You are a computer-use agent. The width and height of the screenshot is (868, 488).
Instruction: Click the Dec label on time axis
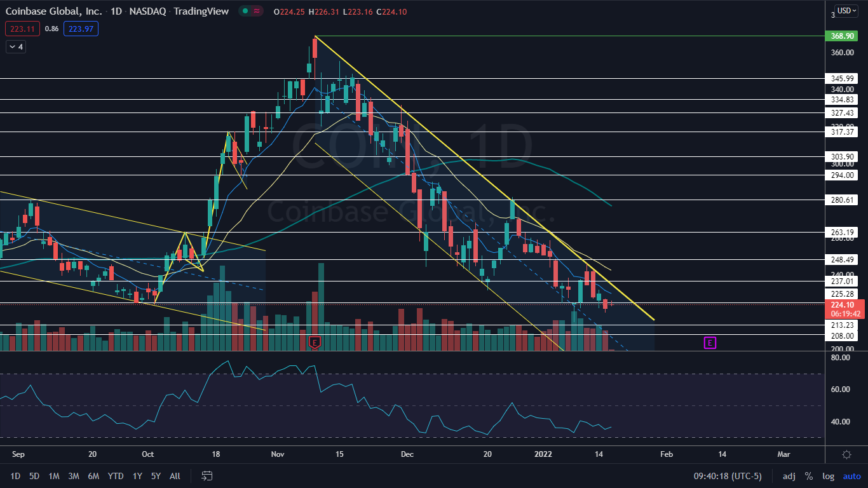tap(407, 454)
